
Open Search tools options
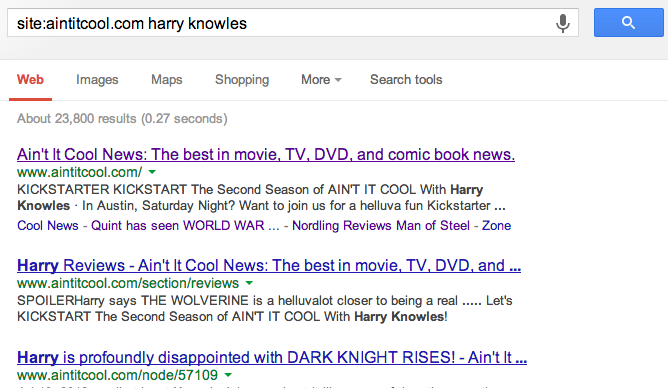coord(406,80)
